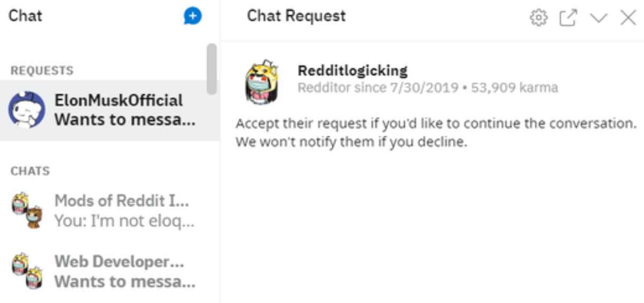
Task: Open the Redditlogicking username link
Action: [353, 70]
